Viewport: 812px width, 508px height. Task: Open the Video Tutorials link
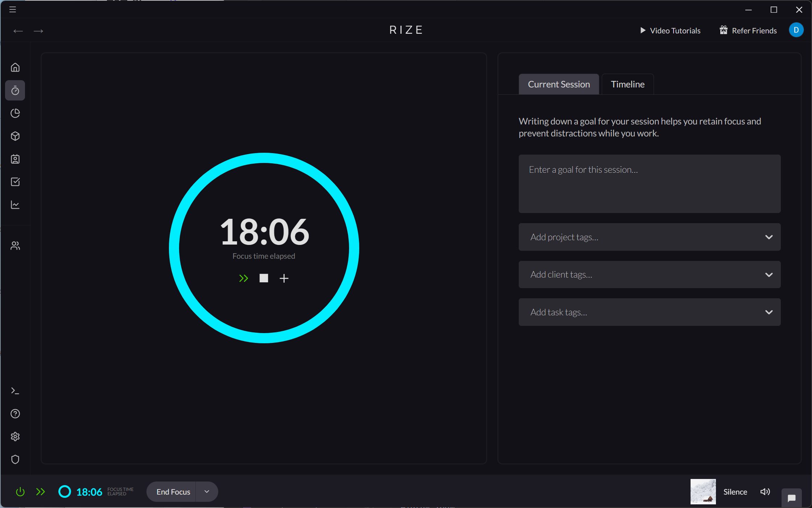[674, 30]
